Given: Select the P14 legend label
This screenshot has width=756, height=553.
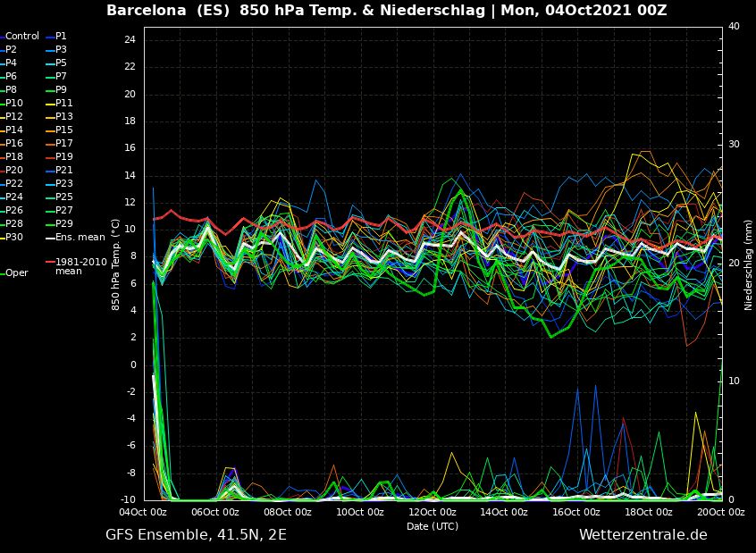Looking at the screenshot, I should (x=14, y=130).
